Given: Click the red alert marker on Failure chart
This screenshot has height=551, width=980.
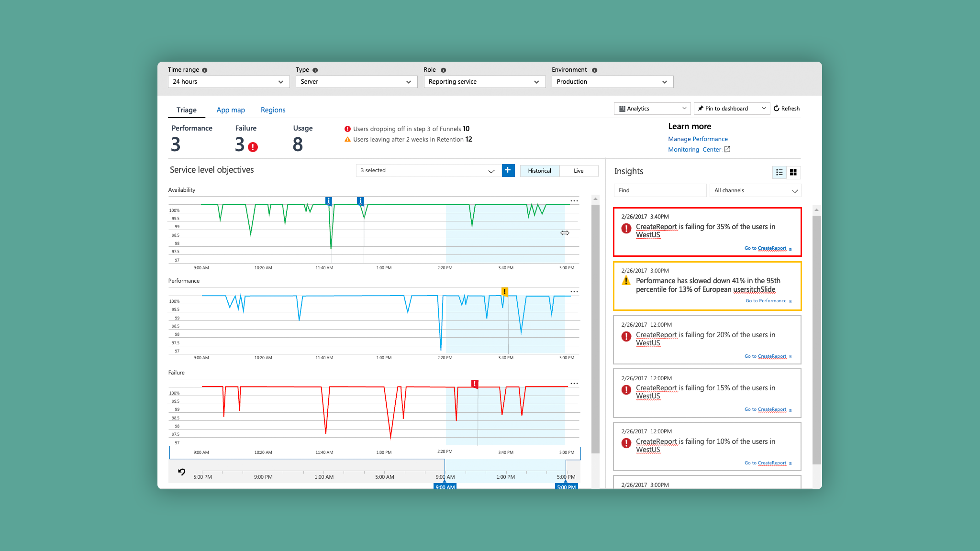Looking at the screenshot, I should 475,384.
